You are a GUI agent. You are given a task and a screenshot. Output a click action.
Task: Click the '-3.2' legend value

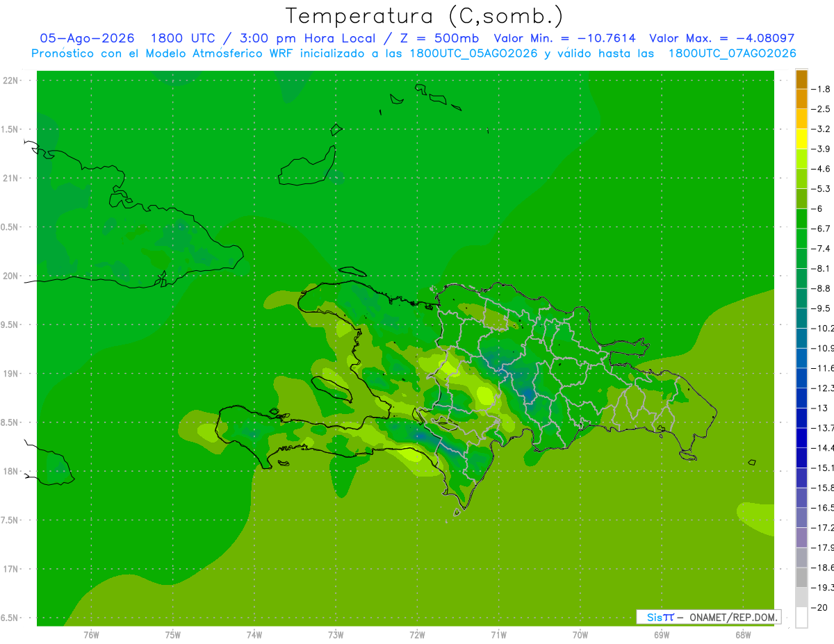(x=820, y=129)
